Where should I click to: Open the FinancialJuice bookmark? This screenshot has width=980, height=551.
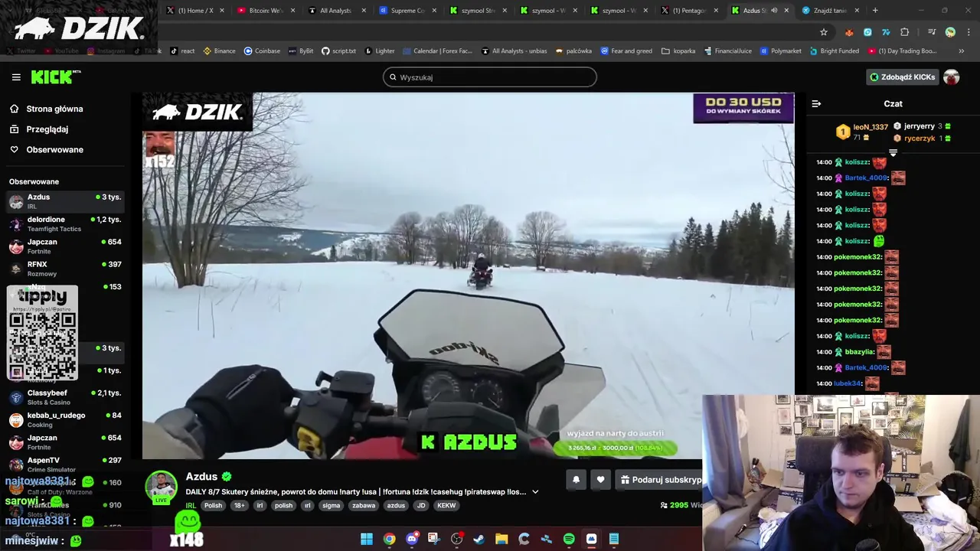(727, 51)
